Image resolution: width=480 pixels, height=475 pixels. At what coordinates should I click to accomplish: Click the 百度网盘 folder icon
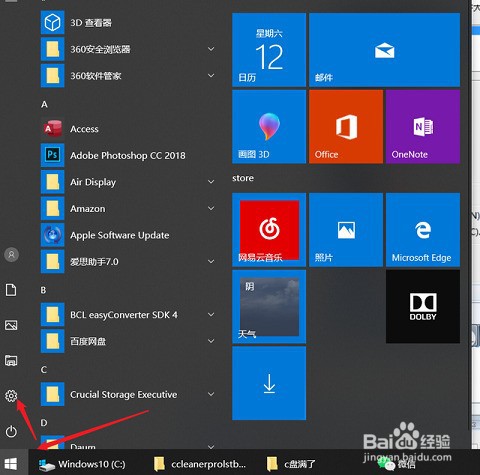[x=52, y=341]
